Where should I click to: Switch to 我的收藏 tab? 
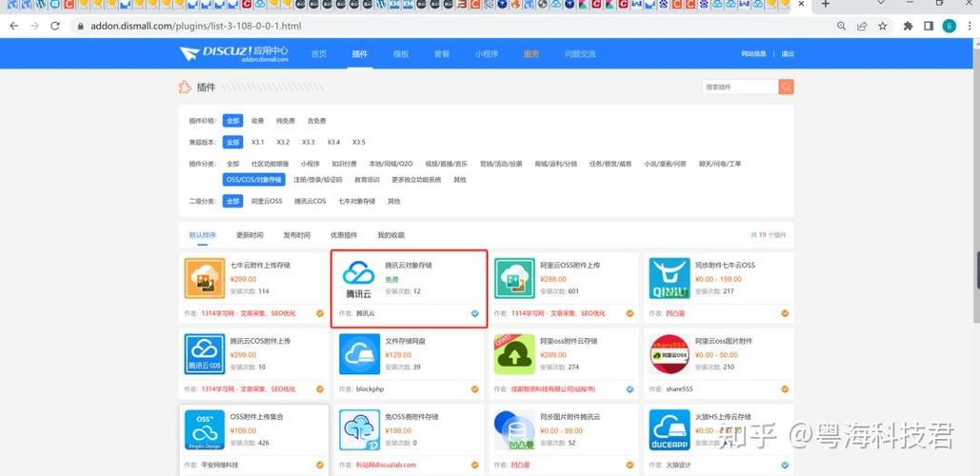pos(391,235)
